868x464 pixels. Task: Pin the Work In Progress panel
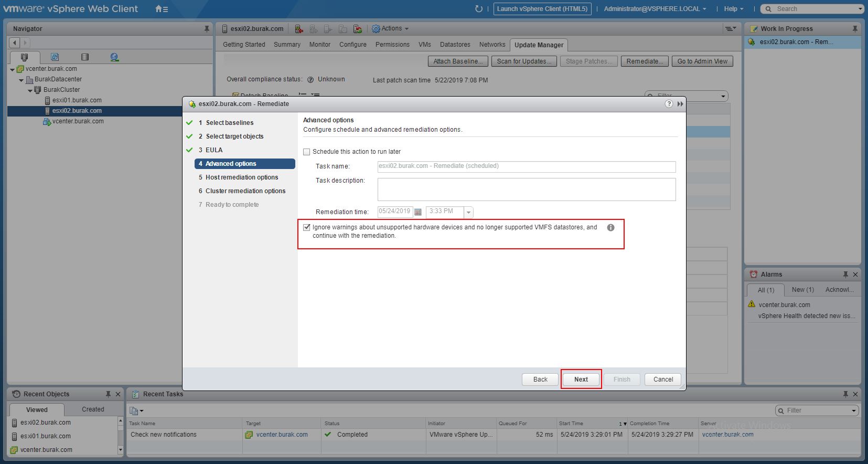tap(855, 29)
